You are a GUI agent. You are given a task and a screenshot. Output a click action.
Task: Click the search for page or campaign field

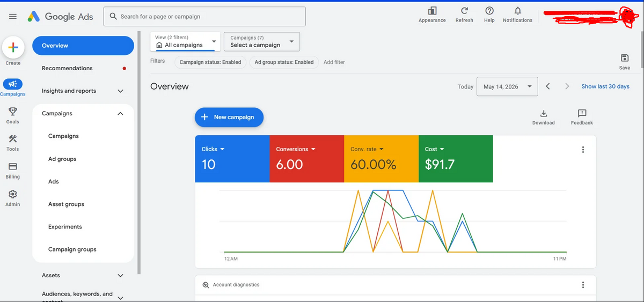(x=204, y=17)
